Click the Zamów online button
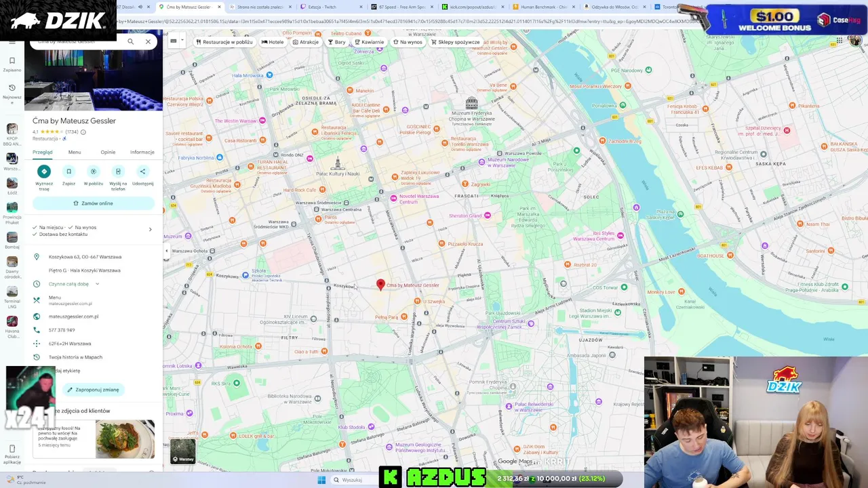 coord(94,203)
